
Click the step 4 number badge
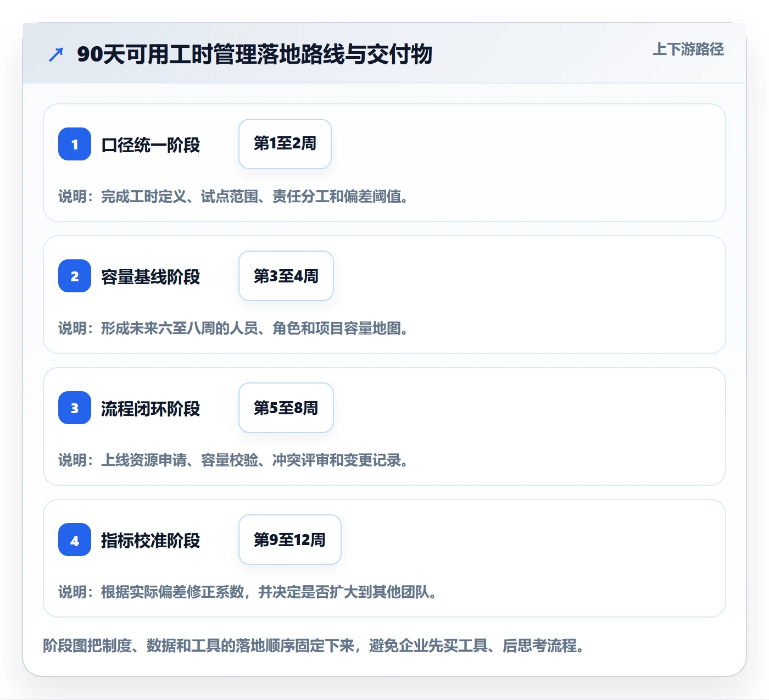coord(75,540)
